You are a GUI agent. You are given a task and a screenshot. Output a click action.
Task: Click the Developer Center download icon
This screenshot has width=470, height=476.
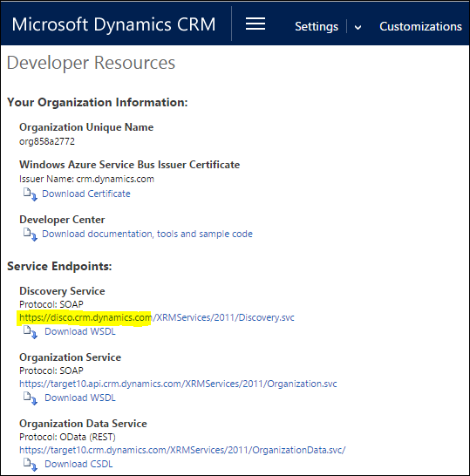click(31, 235)
